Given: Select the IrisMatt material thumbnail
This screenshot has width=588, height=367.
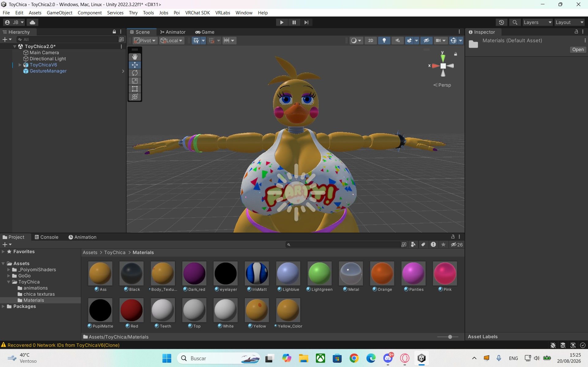Looking at the screenshot, I should [x=257, y=273].
